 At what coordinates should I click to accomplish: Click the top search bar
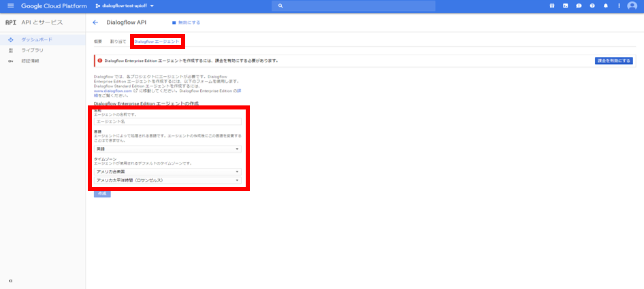point(353,6)
